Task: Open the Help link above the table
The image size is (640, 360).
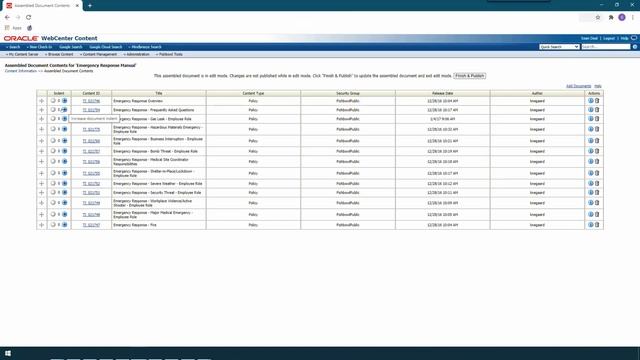Action: (598, 86)
